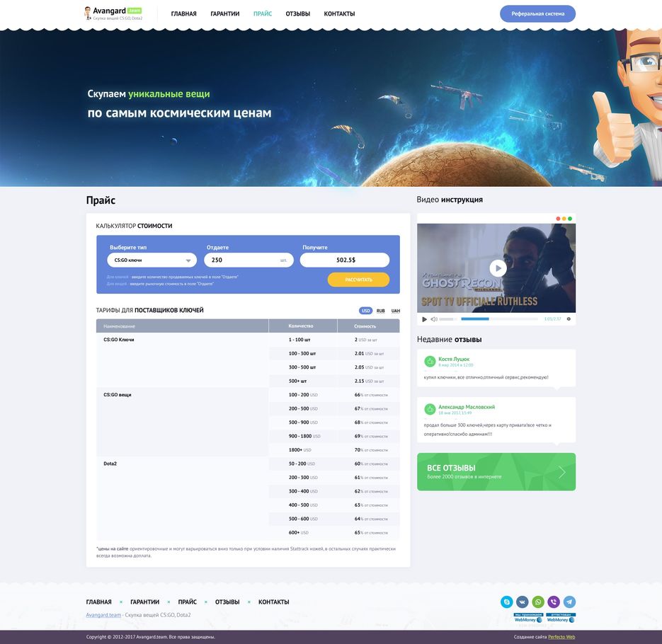The height and width of the screenshot is (644, 662).
Task: Click the "300 - 500 шт" quantity cell
Action: [302, 367]
